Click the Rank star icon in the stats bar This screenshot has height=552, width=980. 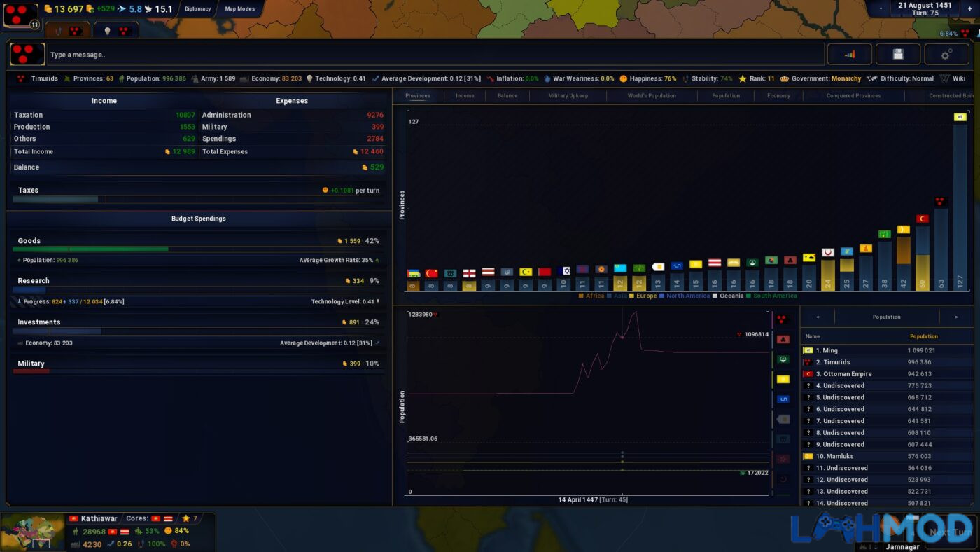click(743, 78)
